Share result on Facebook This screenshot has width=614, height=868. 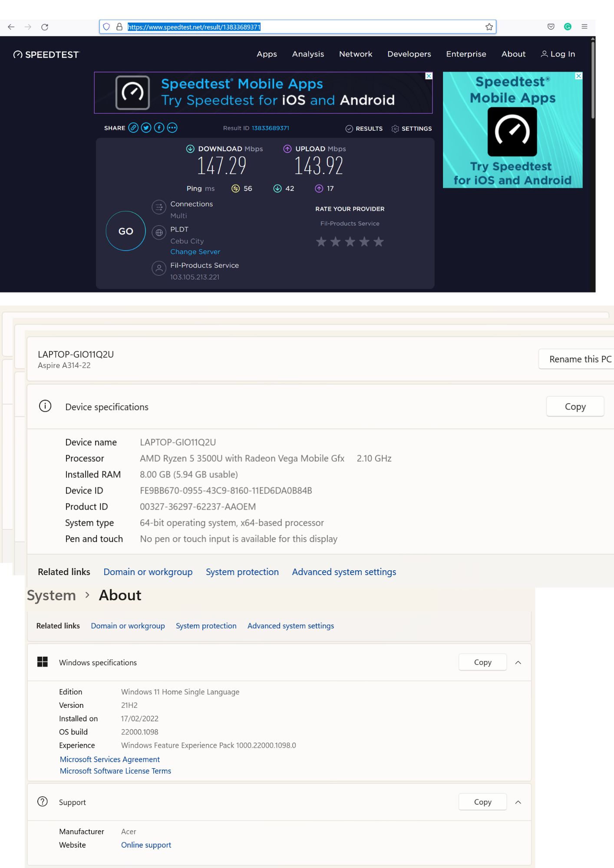click(159, 128)
